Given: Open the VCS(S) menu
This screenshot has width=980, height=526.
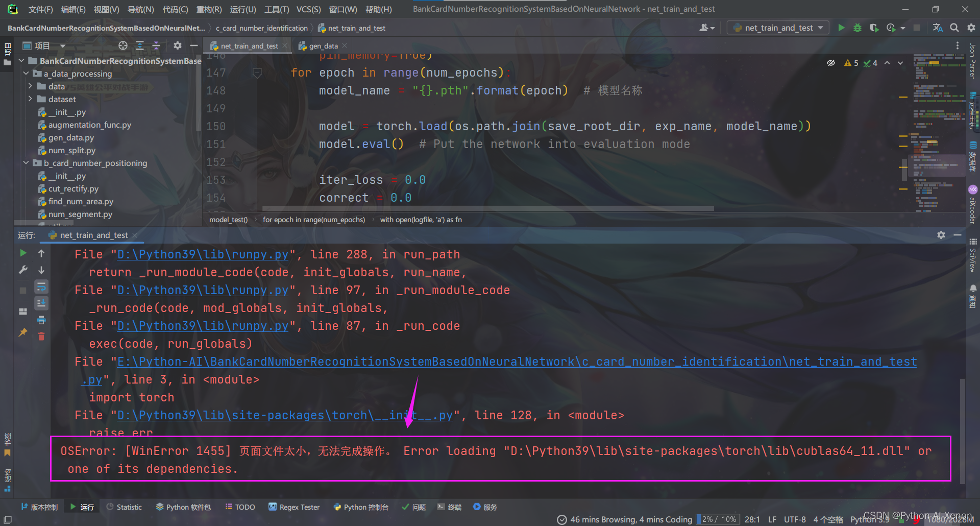Looking at the screenshot, I should pyautogui.click(x=308, y=9).
